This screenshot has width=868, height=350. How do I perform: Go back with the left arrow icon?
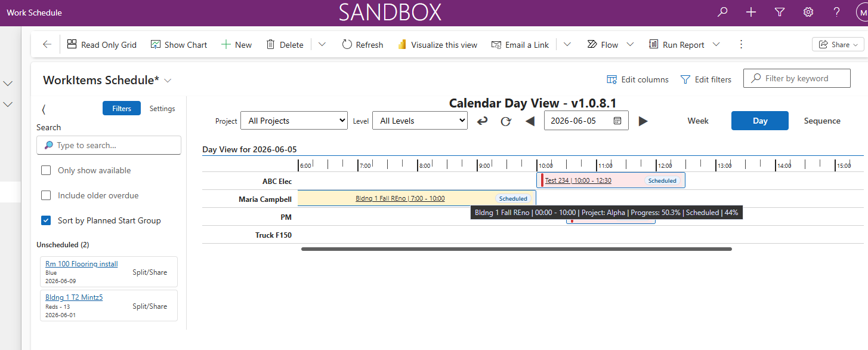coord(47,44)
